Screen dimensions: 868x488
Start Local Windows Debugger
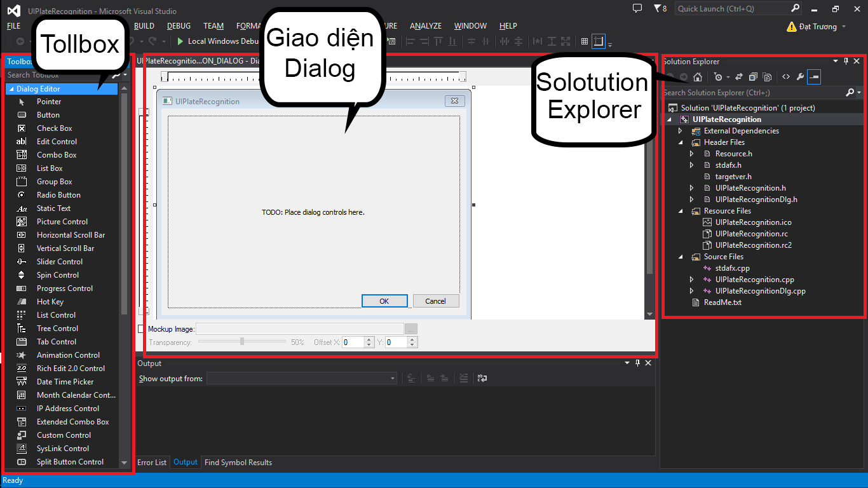pyautogui.click(x=218, y=41)
